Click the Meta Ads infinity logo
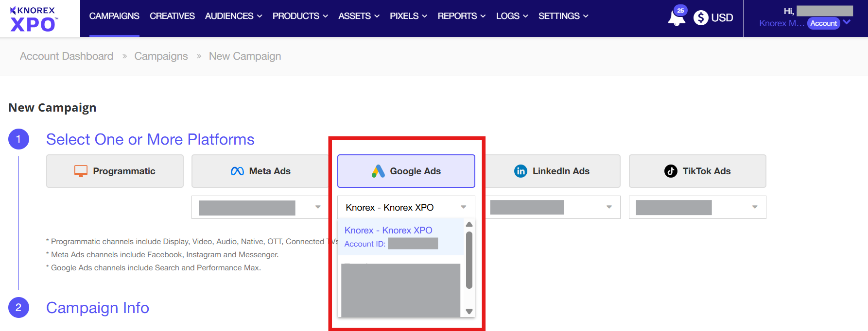This screenshot has width=868, height=331. [x=237, y=171]
